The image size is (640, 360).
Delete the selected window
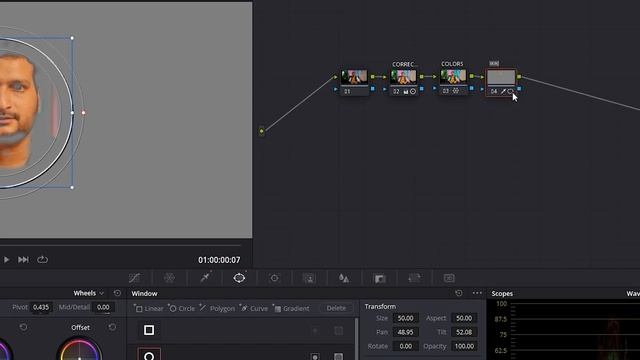336,308
